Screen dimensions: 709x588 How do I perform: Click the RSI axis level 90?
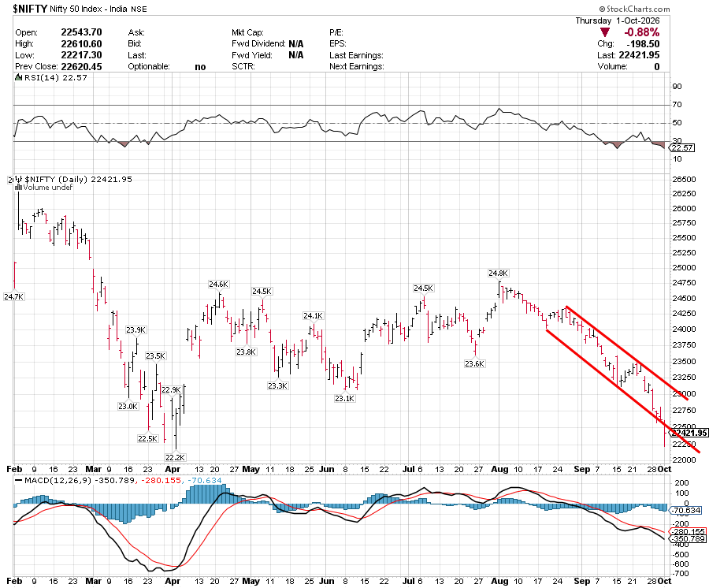[677, 87]
